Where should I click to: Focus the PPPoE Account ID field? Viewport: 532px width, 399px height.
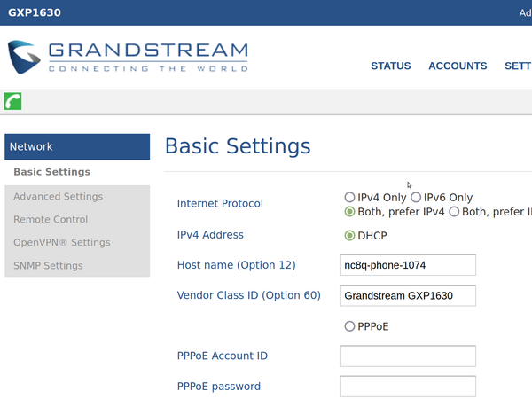pyautogui.click(x=408, y=356)
